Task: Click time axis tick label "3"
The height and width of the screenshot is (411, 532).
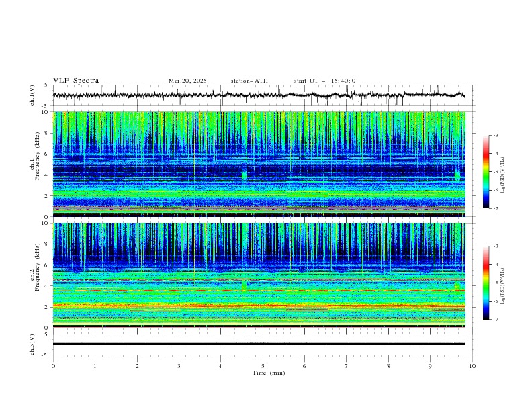Action: pyautogui.click(x=179, y=366)
